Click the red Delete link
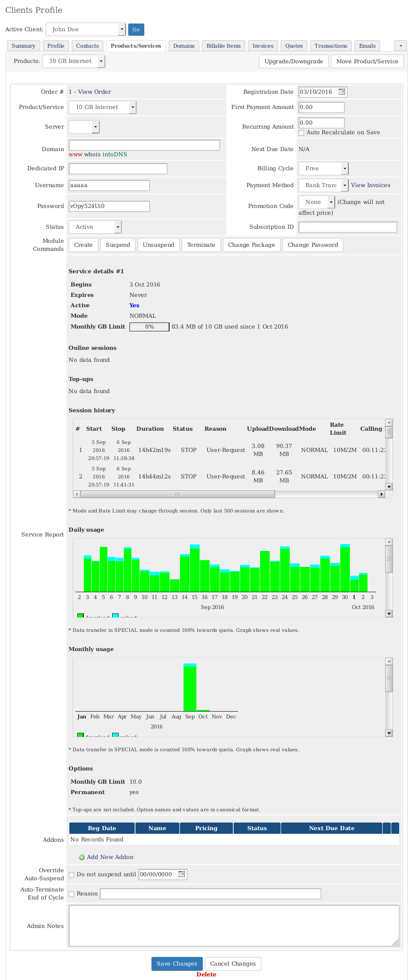412x980 pixels. [206, 974]
